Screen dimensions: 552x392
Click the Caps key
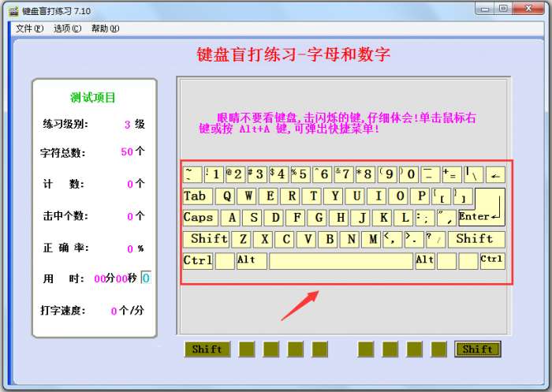tap(200, 218)
